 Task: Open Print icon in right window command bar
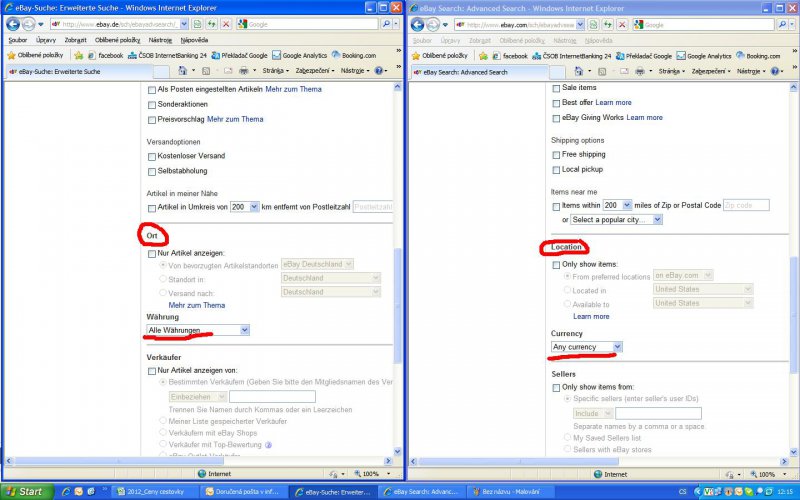(639, 71)
